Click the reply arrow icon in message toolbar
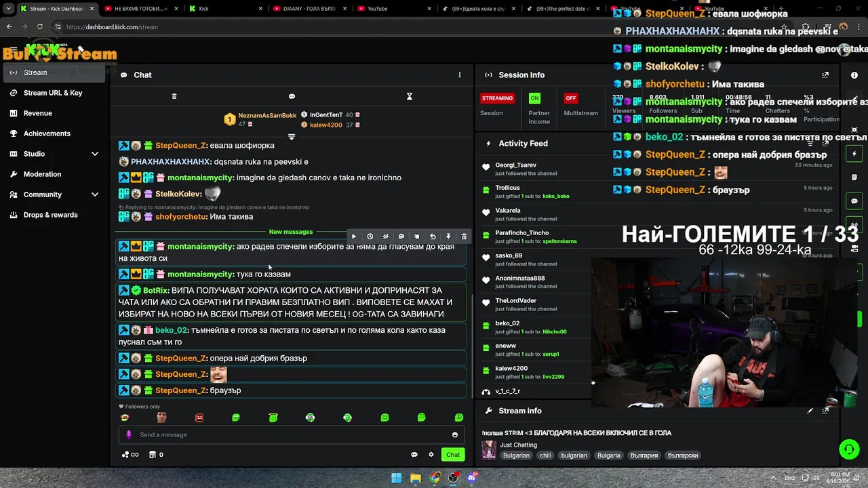Screen dimensions: 868x488 433,237
